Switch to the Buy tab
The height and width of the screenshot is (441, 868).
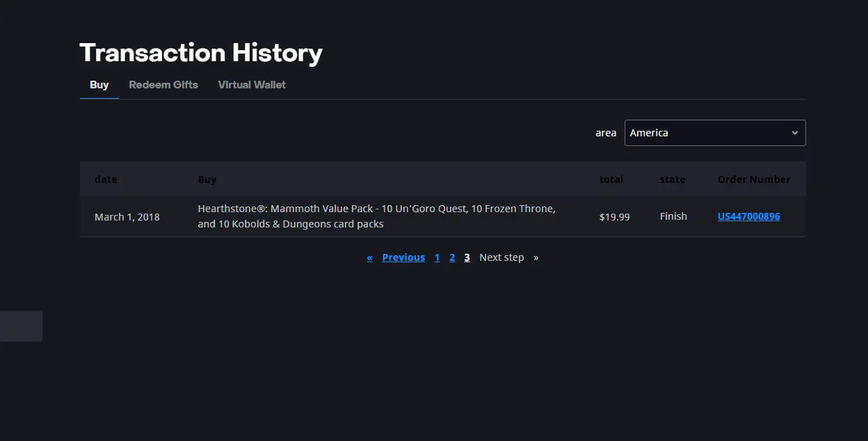click(99, 85)
